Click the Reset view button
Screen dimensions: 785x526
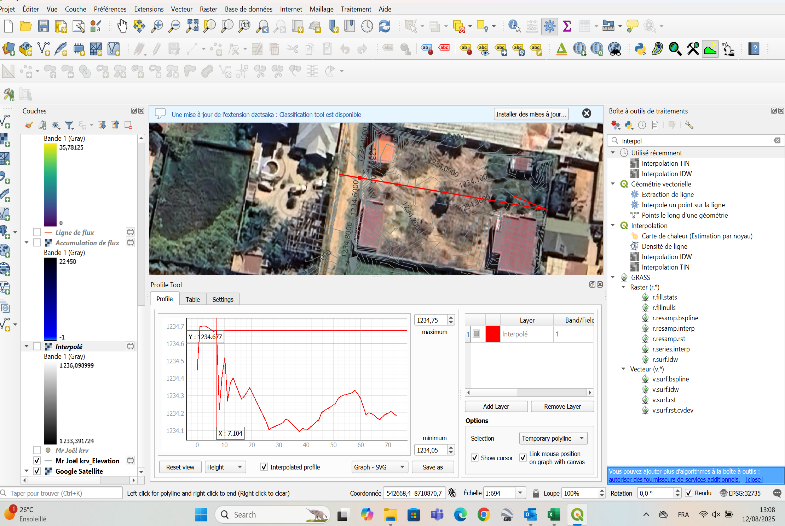pos(180,467)
